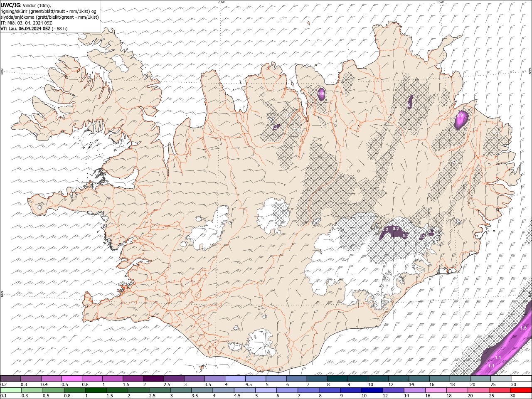Click the 8 dark teal swatch in upper legend

point(337,379)
